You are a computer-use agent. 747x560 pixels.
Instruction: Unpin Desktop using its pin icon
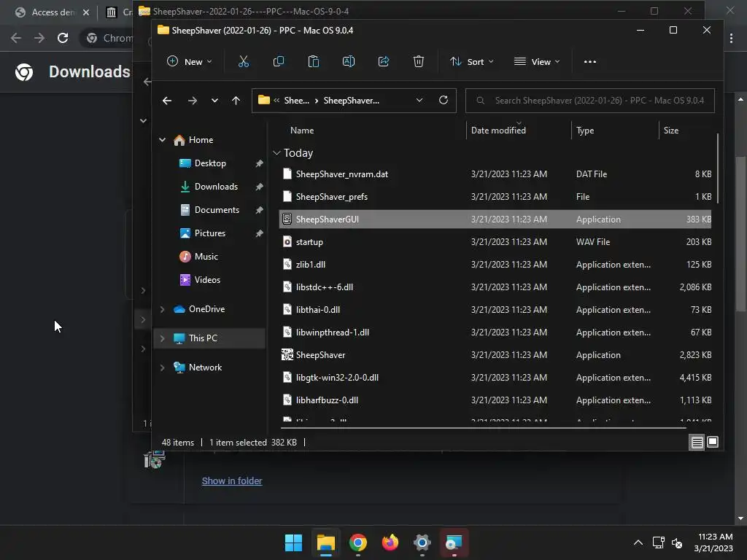[x=259, y=163]
